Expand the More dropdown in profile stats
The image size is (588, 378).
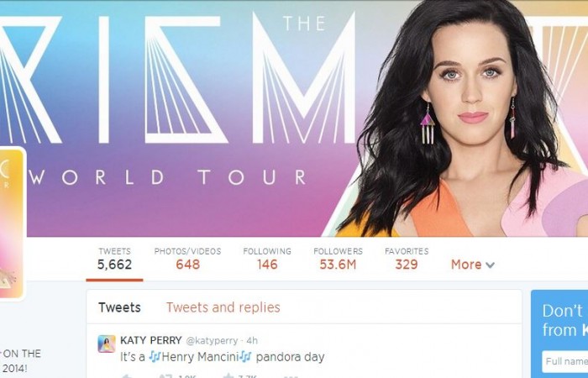472,265
